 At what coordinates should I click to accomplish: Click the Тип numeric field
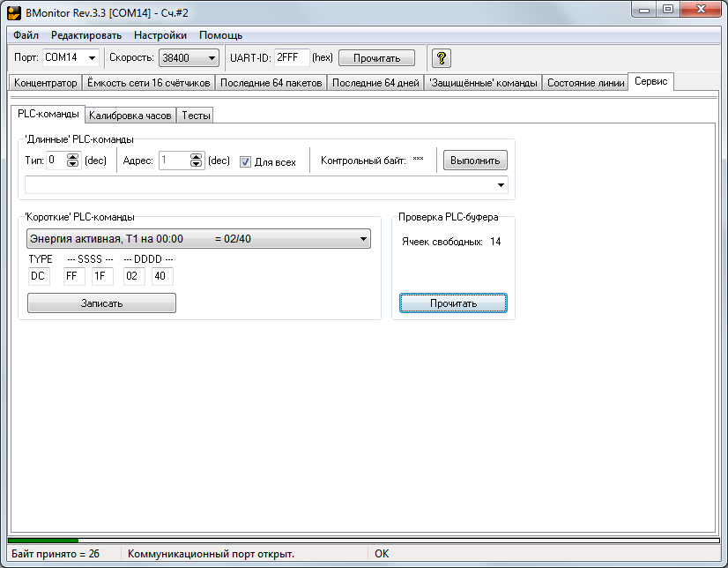click(x=56, y=161)
